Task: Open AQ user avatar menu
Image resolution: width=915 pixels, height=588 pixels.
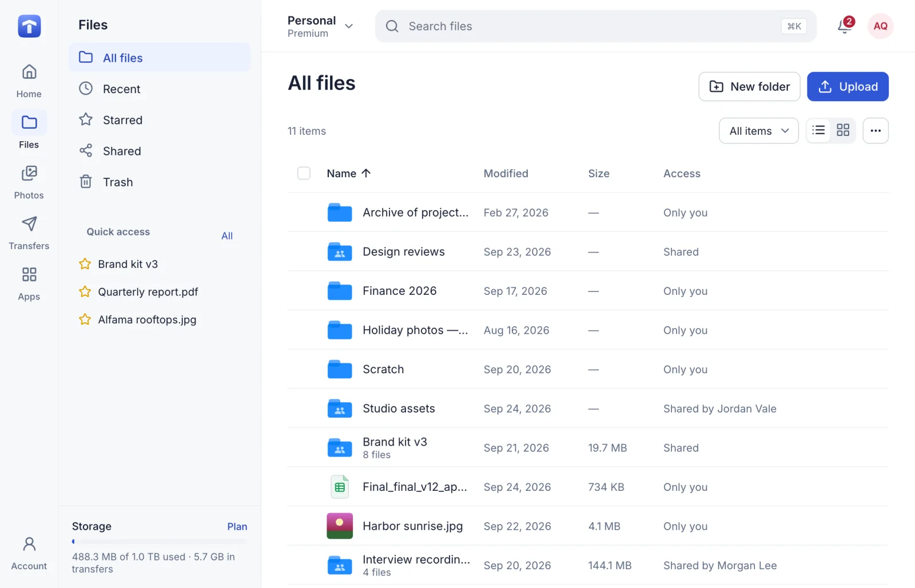Action: (x=881, y=26)
